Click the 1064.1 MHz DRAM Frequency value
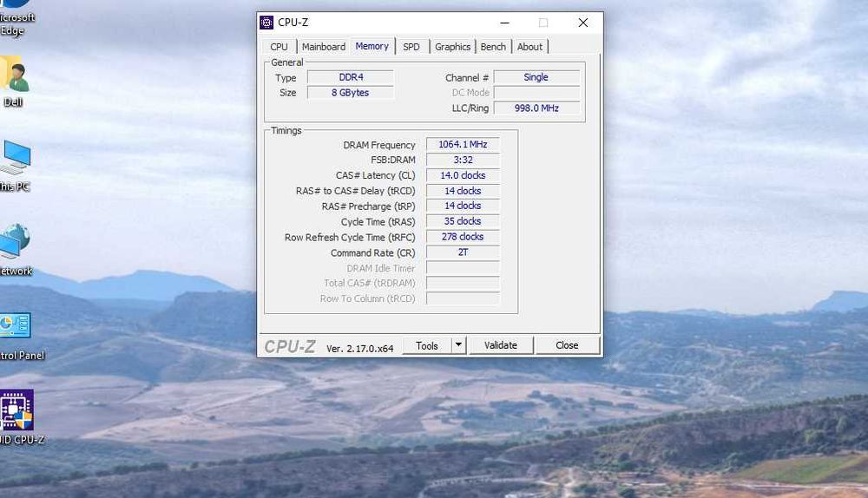This screenshot has height=498, width=868. coord(463,144)
